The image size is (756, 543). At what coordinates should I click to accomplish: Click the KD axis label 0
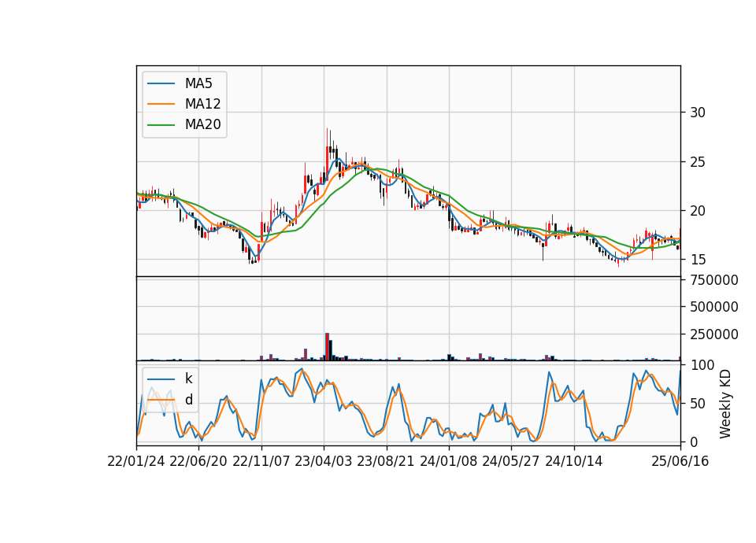pyautogui.click(x=694, y=441)
